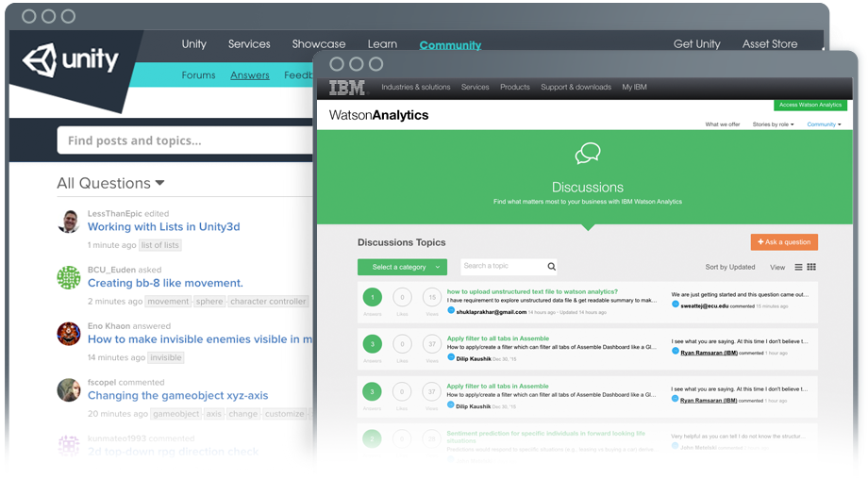Open Products in the IBM menu bar
This screenshot has height=478, width=868.
[515, 88]
